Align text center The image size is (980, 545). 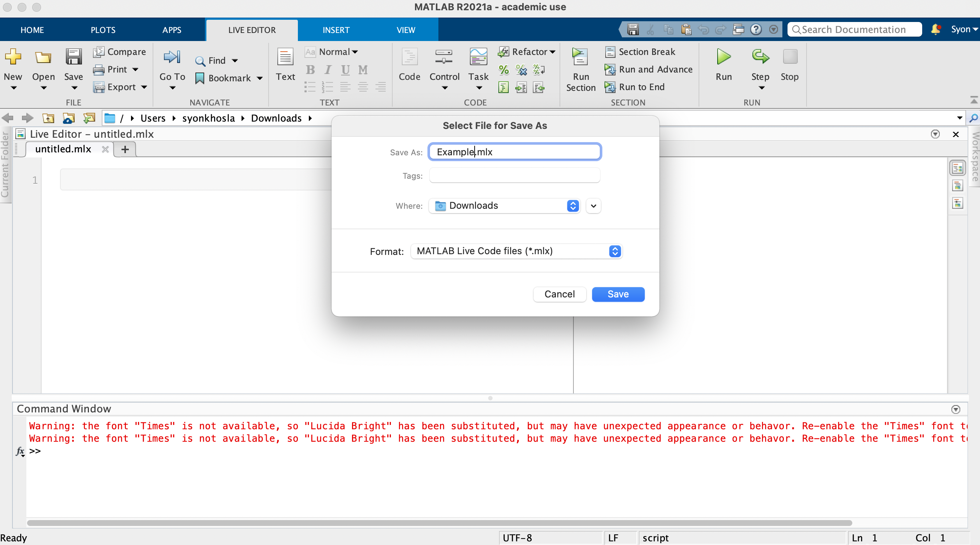[x=363, y=87]
